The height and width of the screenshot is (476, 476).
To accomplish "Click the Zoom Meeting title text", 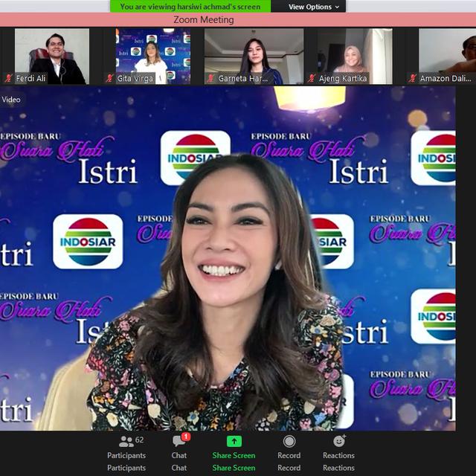I will pos(204,20).
